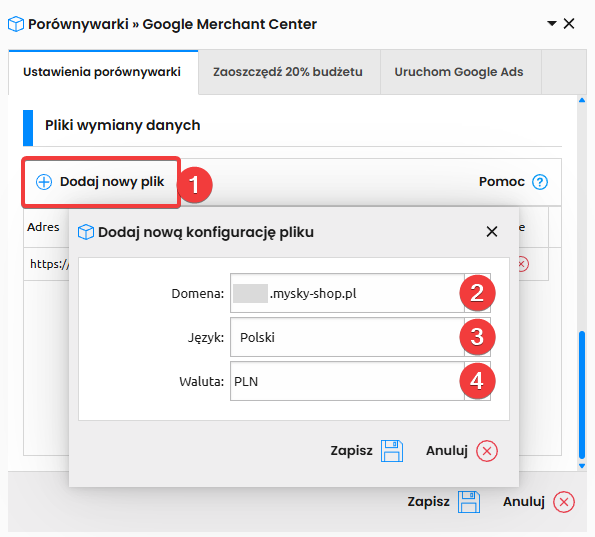Click the Domena dropdown field
The height and width of the screenshot is (537, 595).
pos(360,293)
